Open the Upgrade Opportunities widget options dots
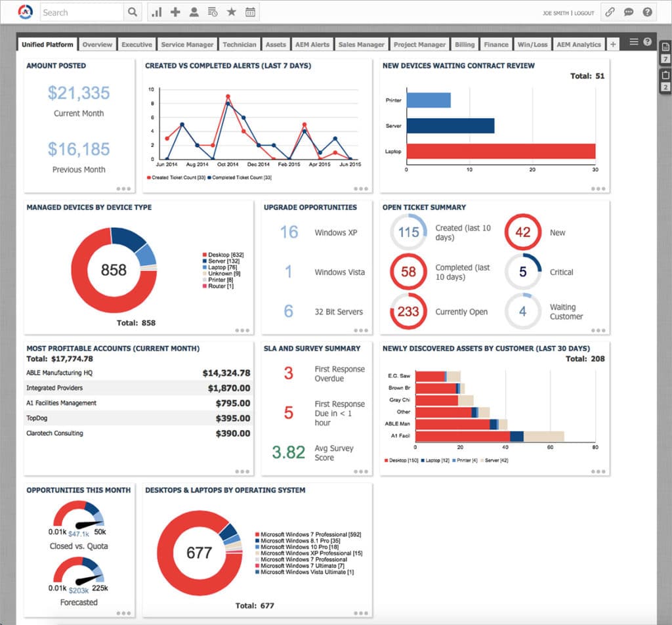This screenshot has width=672, height=625. click(x=361, y=330)
